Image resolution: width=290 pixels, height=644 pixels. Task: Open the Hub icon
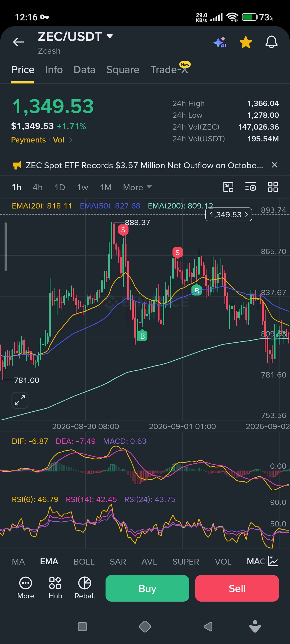pos(55,588)
